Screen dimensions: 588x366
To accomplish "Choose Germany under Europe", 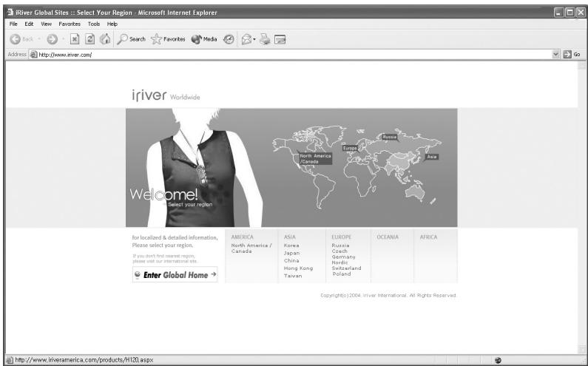I will tap(343, 257).
